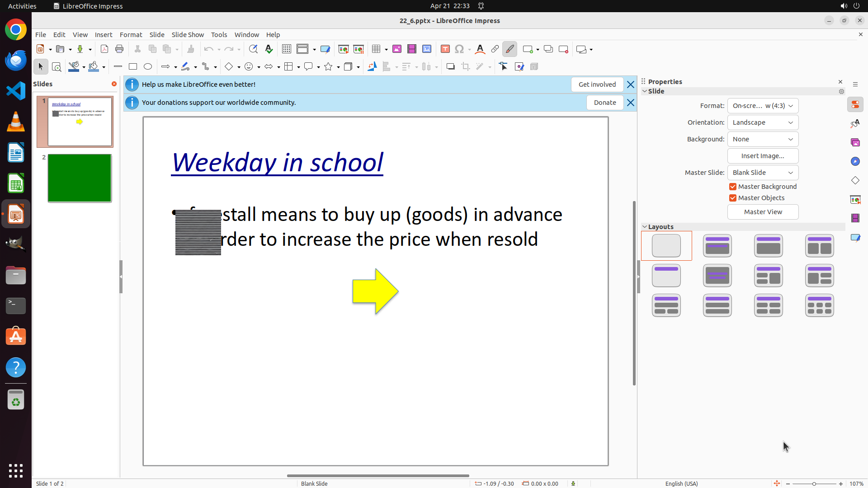868x488 pixels.
Task: Uncheck the Master Background checkbox
Action: [733, 187]
